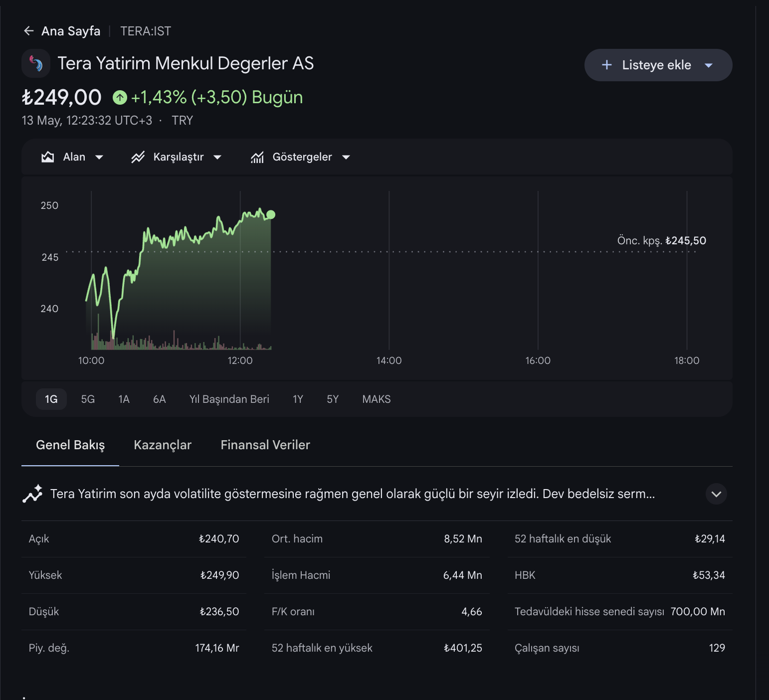Switch to the Finansal Veriler tab

[265, 445]
